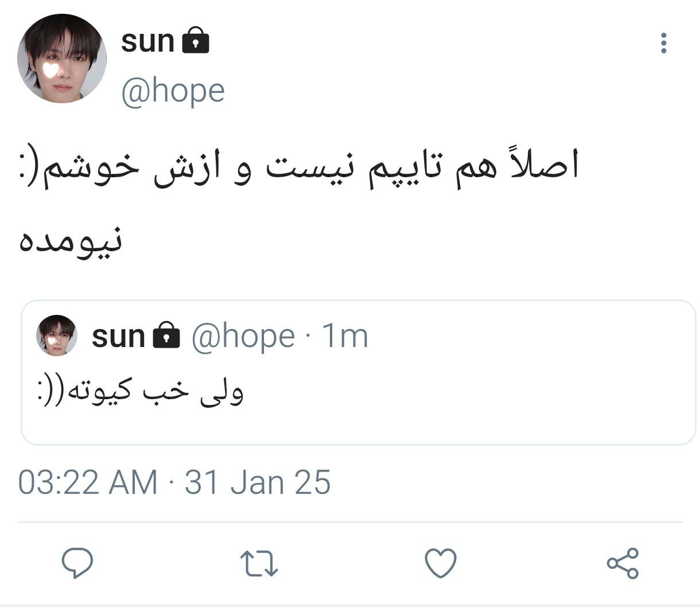Select the main tweet Persian text
The image size is (700, 616).
point(298,202)
